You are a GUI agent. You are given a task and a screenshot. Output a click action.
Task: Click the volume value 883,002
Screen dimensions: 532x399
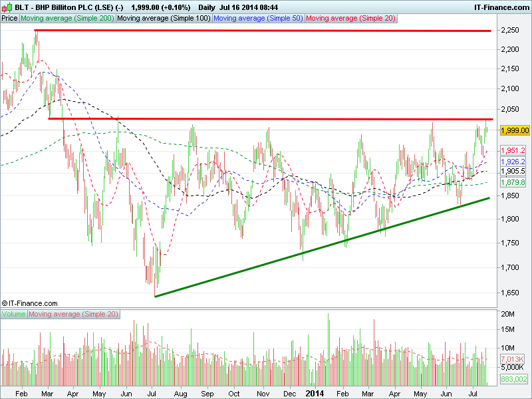pos(513,379)
